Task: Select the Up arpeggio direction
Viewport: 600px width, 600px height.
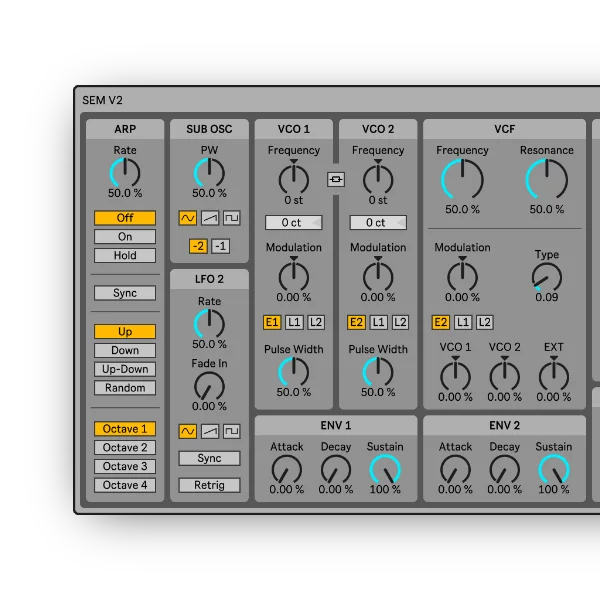Action: tap(125, 331)
